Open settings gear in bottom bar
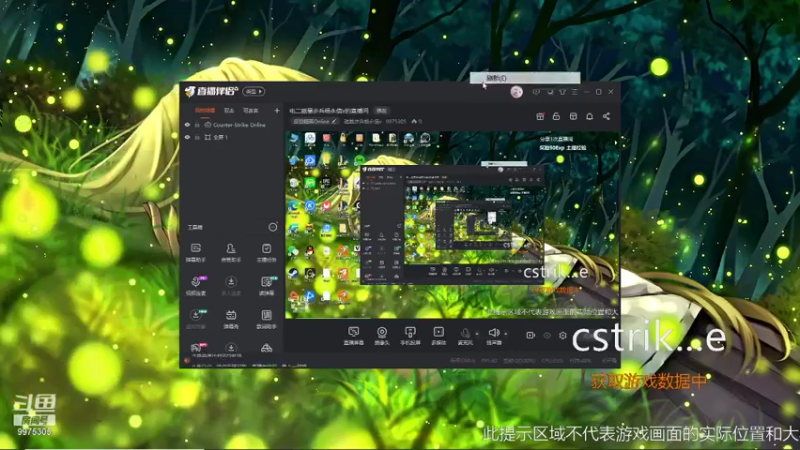The width and height of the screenshot is (800, 450). tap(563, 335)
